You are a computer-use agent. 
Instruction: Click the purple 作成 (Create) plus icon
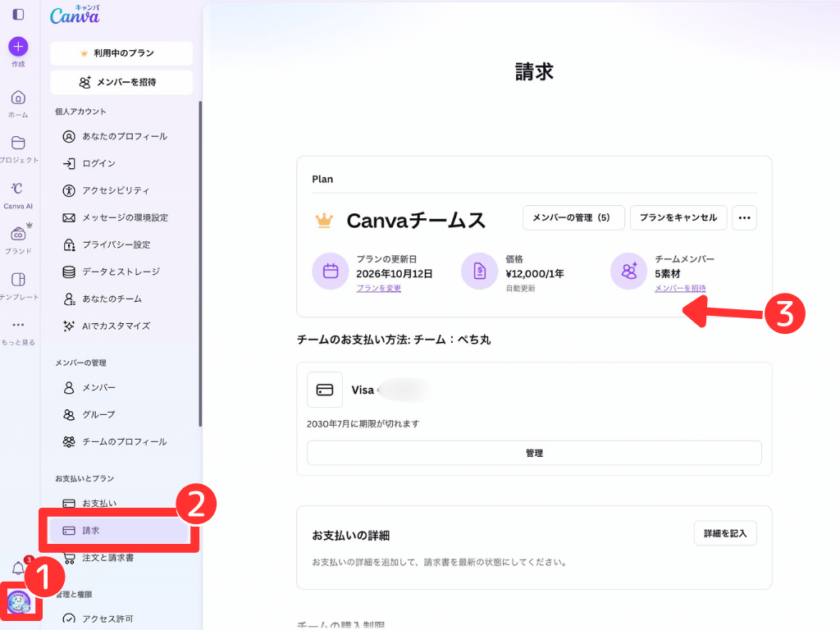pos(18,45)
